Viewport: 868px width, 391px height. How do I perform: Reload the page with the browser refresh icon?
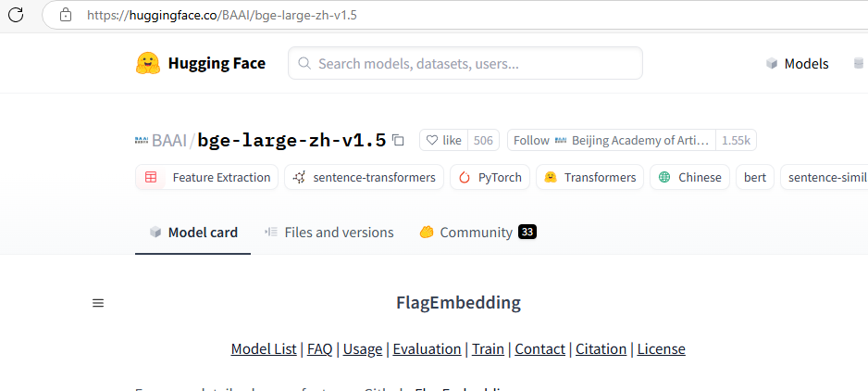16,15
